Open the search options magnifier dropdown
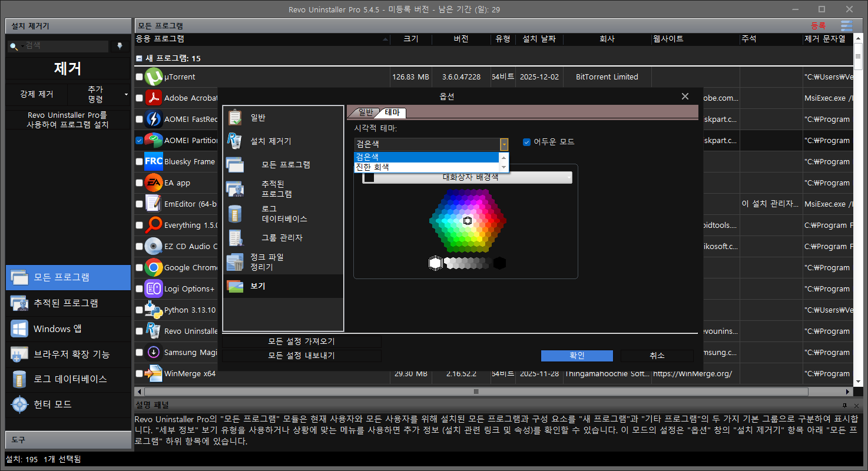The height and width of the screenshot is (471, 868). coord(15,46)
